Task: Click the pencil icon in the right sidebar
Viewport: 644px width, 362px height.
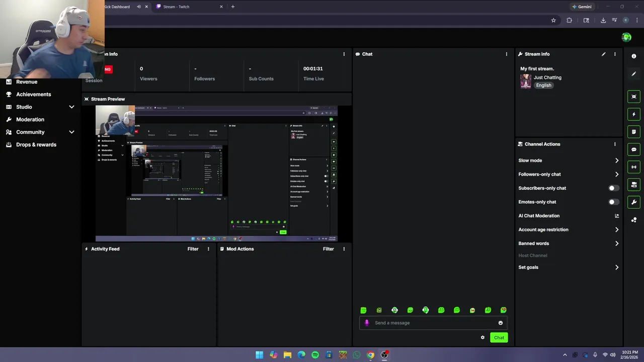Action: [634, 74]
